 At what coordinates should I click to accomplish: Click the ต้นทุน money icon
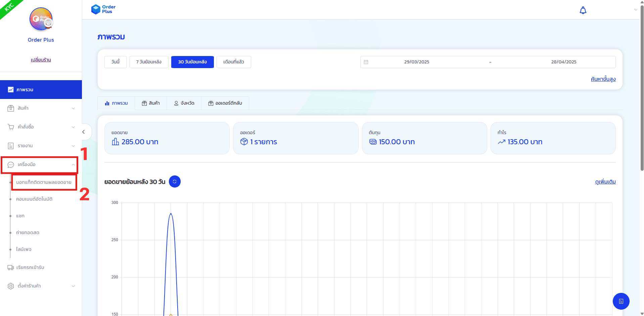pos(373,142)
